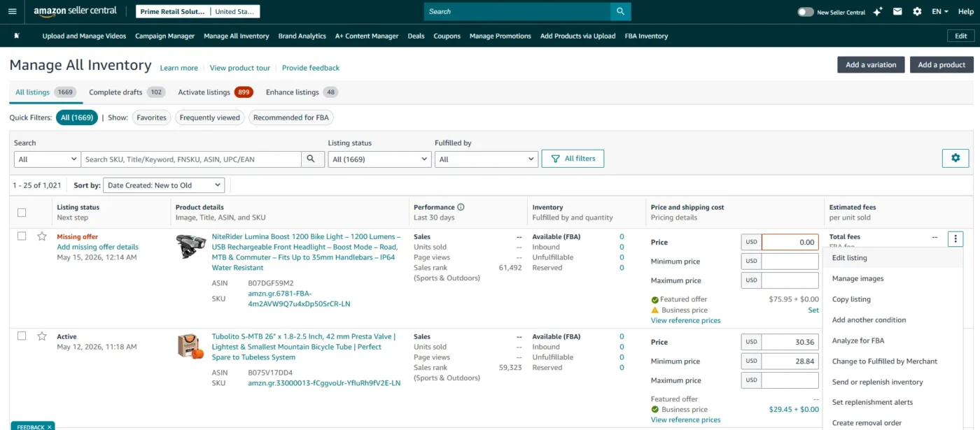Open the hamburger navigation menu
The height and width of the screenshot is (430, 980).
[x=12, y=12]
